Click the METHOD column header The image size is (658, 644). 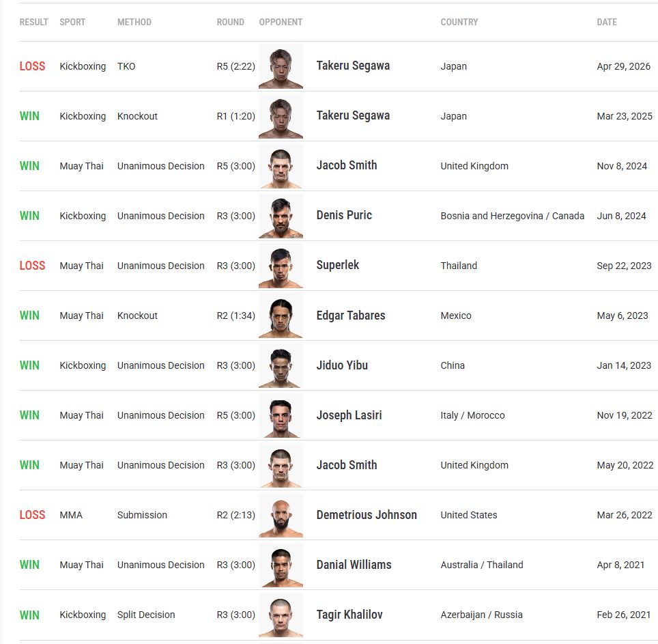click(x=134, y=22)
